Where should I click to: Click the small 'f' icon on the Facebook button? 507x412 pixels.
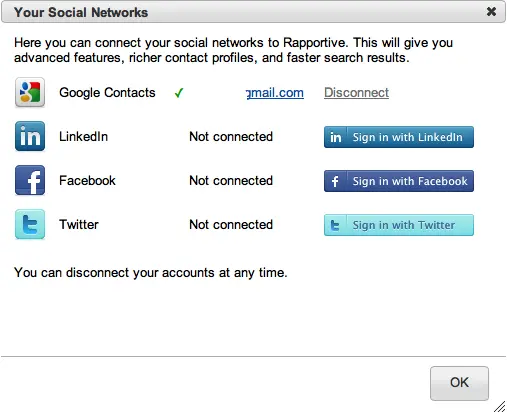pos(335,181)
